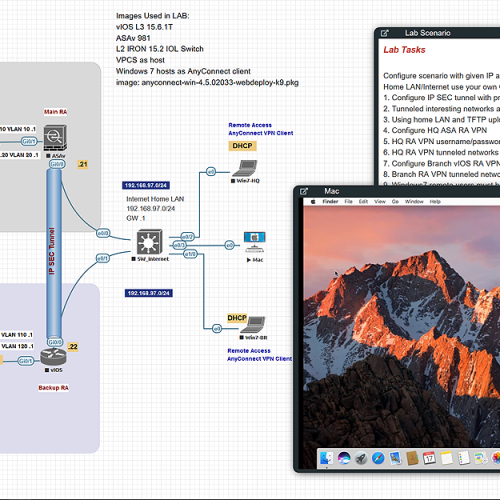Click the Backup RA label
500x500 pixels.
[x=53, y=388]
